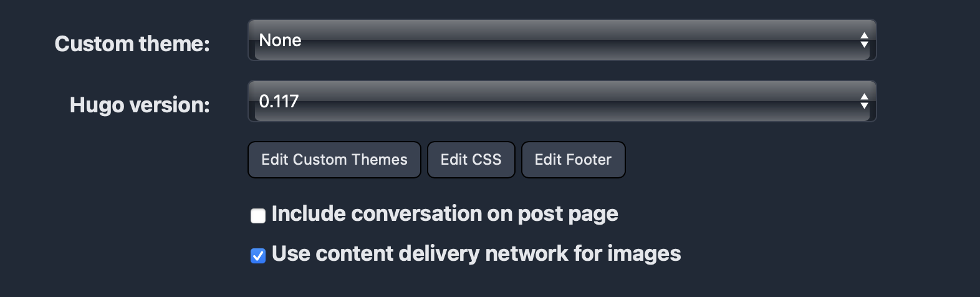Click the Edit Footer button
The image size is (980, 297).
click(573, 160)
